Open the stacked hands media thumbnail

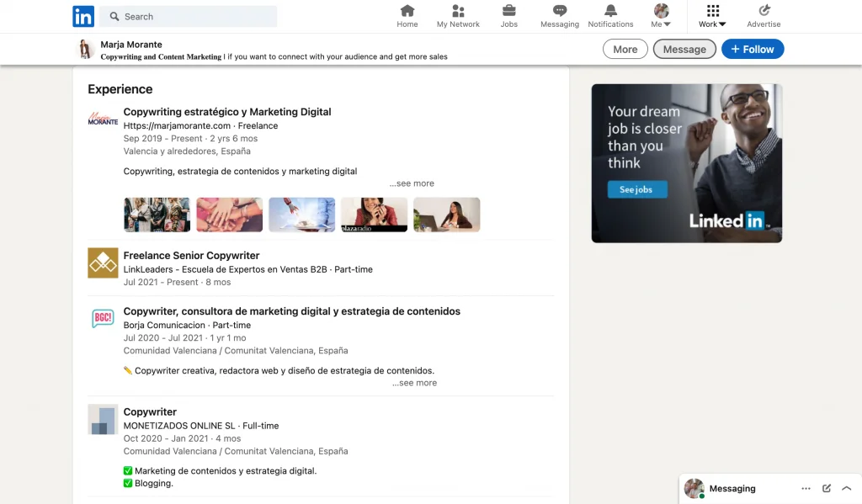(x=229, y=215)
